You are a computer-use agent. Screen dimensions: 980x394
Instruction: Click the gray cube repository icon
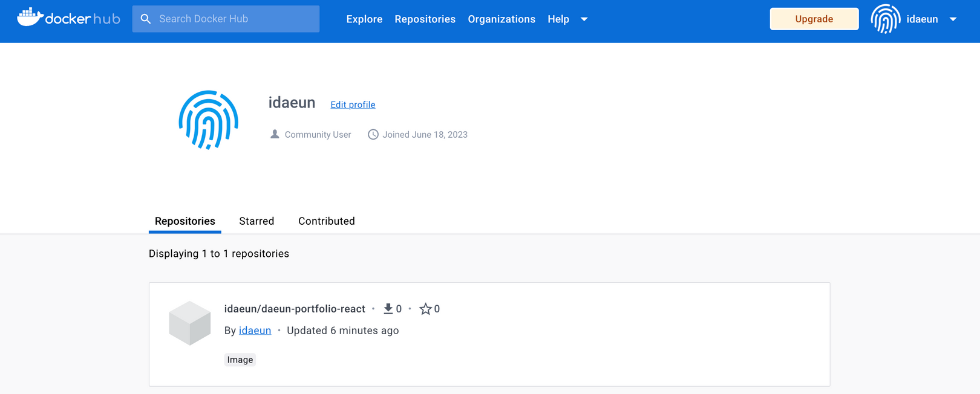coord(190,323)
